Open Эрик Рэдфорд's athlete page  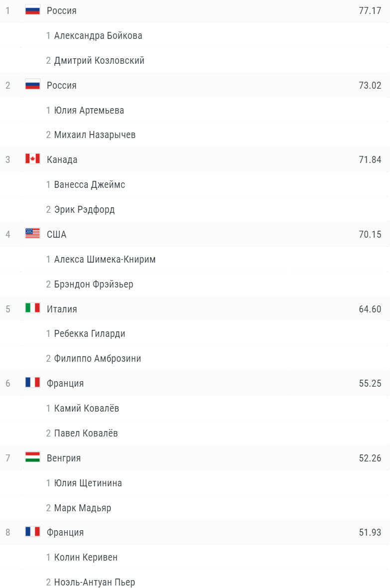84,209
